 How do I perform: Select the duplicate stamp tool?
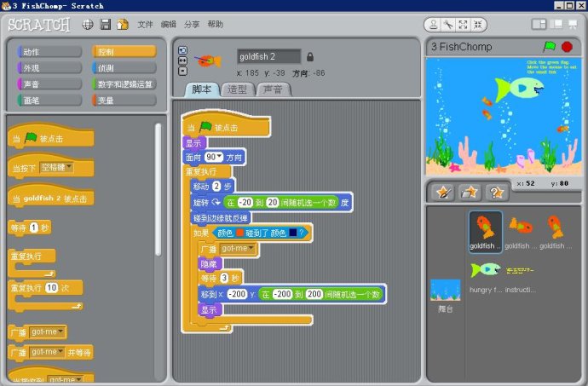click(x=433, y=25)
